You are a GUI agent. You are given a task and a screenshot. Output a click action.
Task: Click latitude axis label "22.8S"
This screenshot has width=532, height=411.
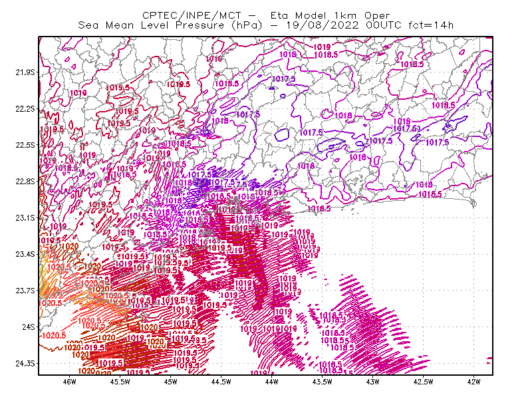25,182
